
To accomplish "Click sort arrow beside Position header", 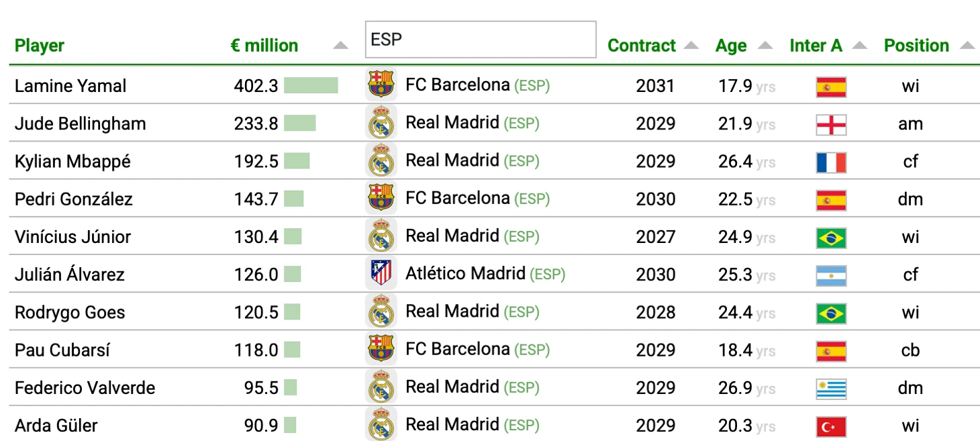I will (967, 46).
